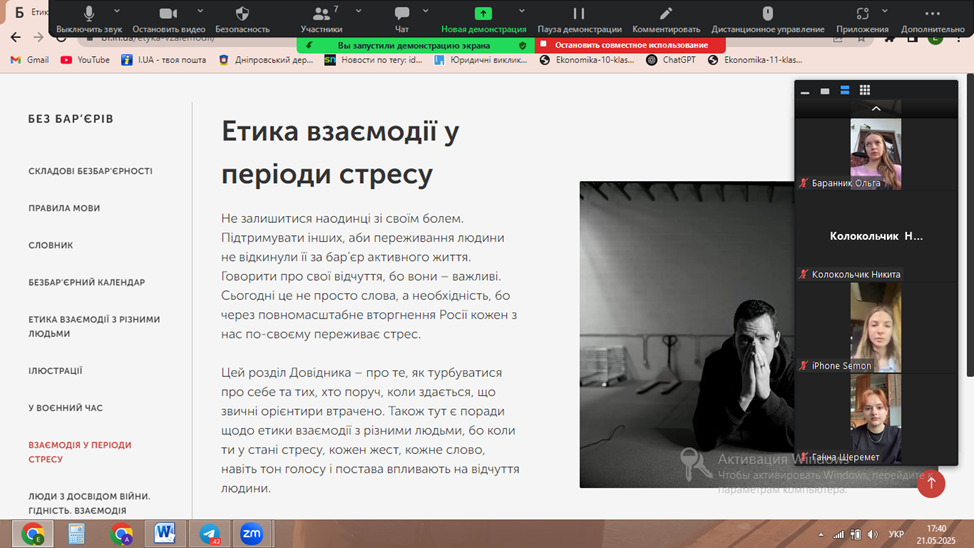Select iPhone Semon video tile
This screenshot has height=548, width=974.
[x=876, y=327]
